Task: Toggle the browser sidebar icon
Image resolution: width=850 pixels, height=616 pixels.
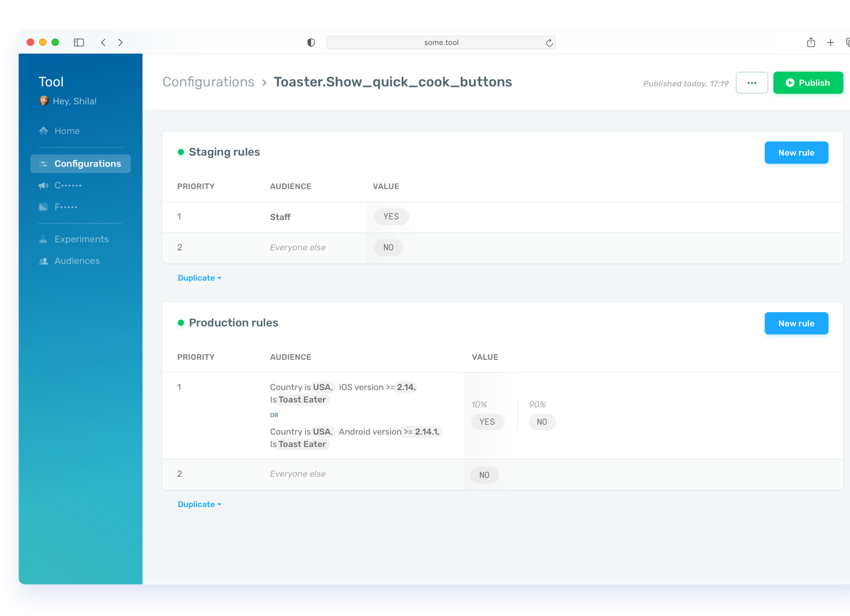Action: point(79,42)
